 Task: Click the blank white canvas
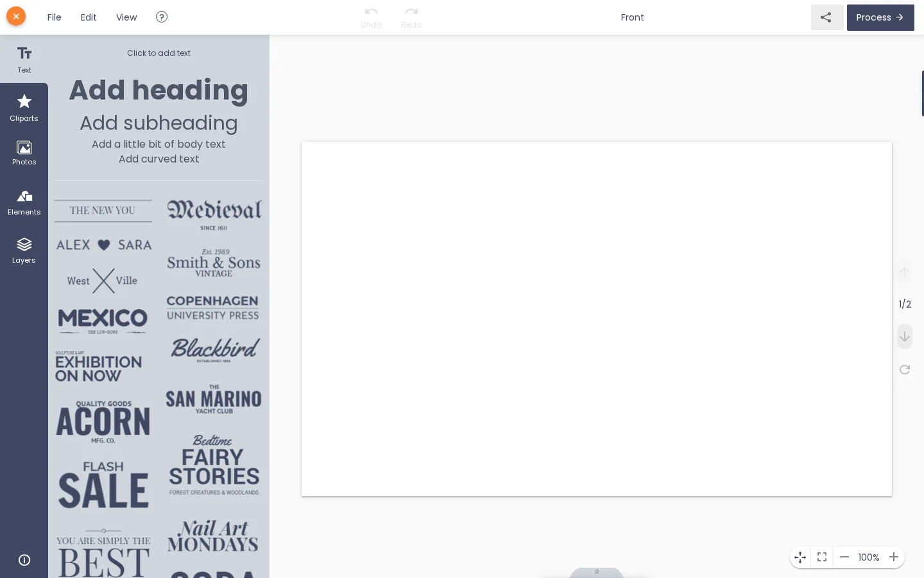[x=597, y=319]
